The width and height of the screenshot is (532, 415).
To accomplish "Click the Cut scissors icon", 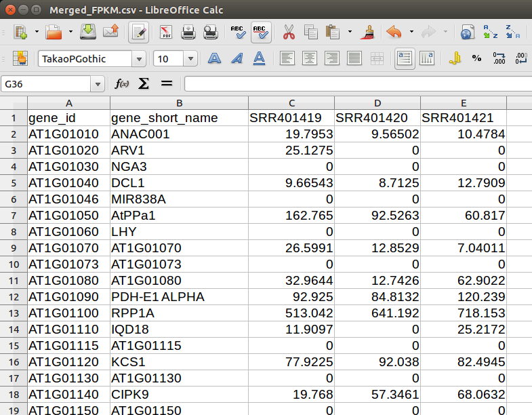I will (289, 33).
